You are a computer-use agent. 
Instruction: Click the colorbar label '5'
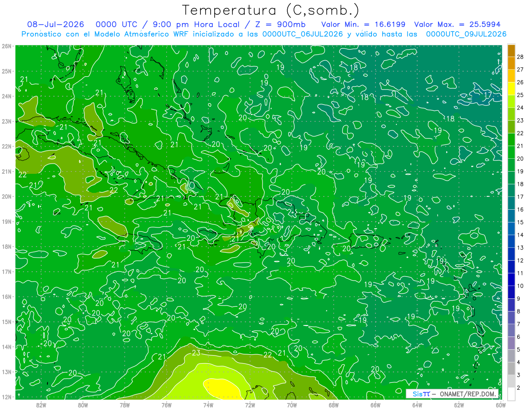(518, 349)
